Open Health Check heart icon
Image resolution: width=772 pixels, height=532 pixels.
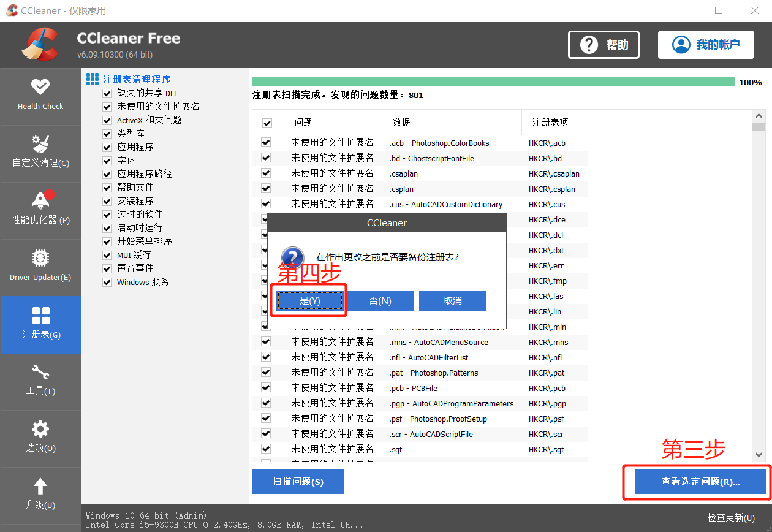40,87
